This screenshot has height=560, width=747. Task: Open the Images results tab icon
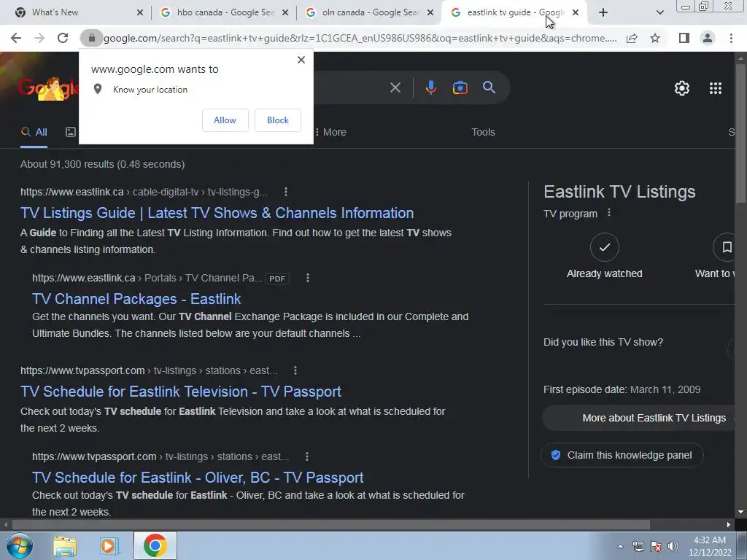click(71, 132)
